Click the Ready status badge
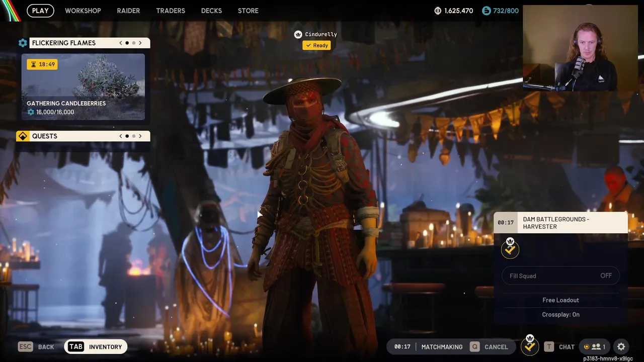The height and width of the screenshot is (362, 644). click(x=316, y=45)
